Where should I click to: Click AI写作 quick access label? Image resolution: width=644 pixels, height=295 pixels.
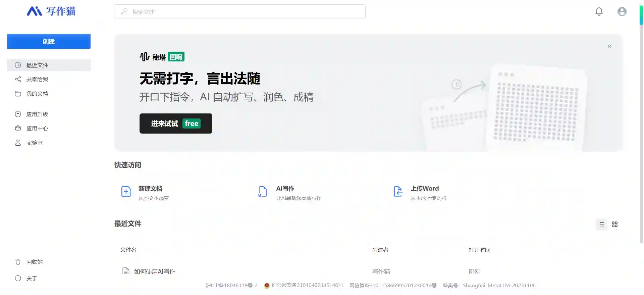point(285,189)
